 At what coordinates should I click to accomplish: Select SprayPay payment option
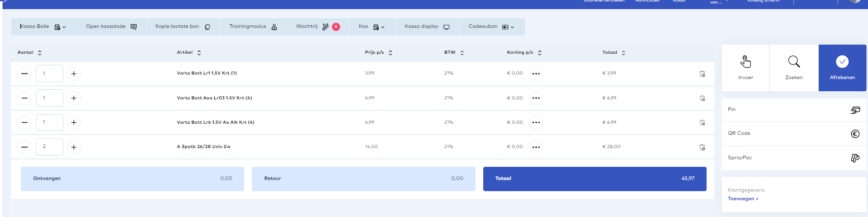(x=793, y=158)
